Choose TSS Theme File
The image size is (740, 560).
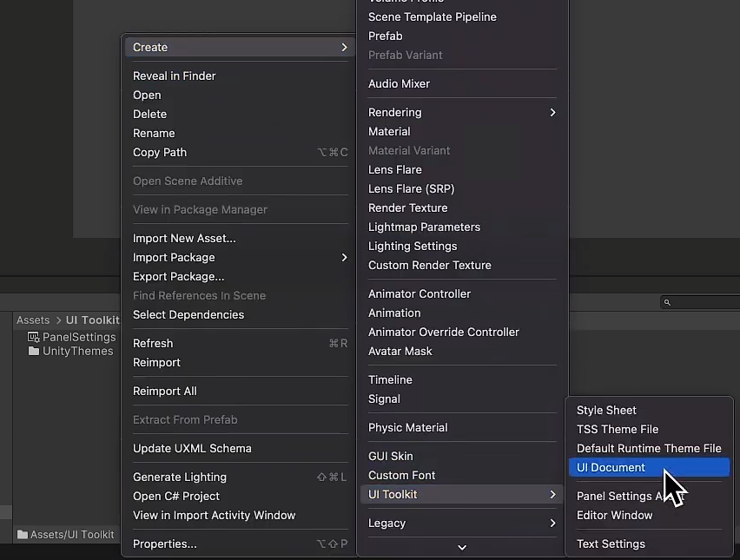pos(649,429)
